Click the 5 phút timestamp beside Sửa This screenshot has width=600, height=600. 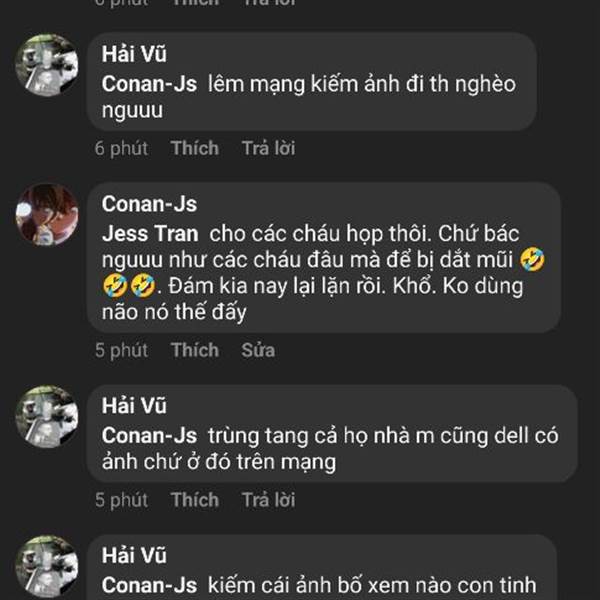[x=121, y=350]
